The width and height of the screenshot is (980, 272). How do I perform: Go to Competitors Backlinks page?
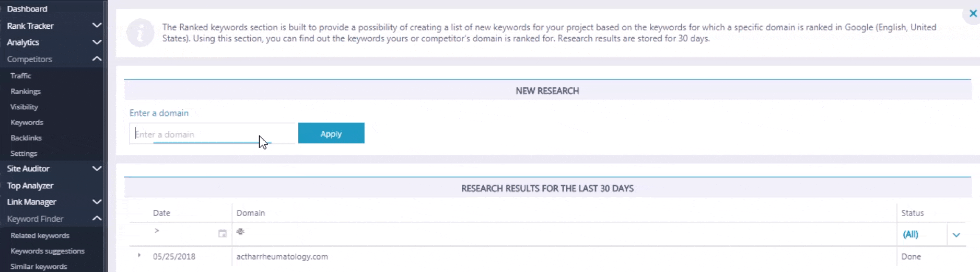(x=26, y=138)
